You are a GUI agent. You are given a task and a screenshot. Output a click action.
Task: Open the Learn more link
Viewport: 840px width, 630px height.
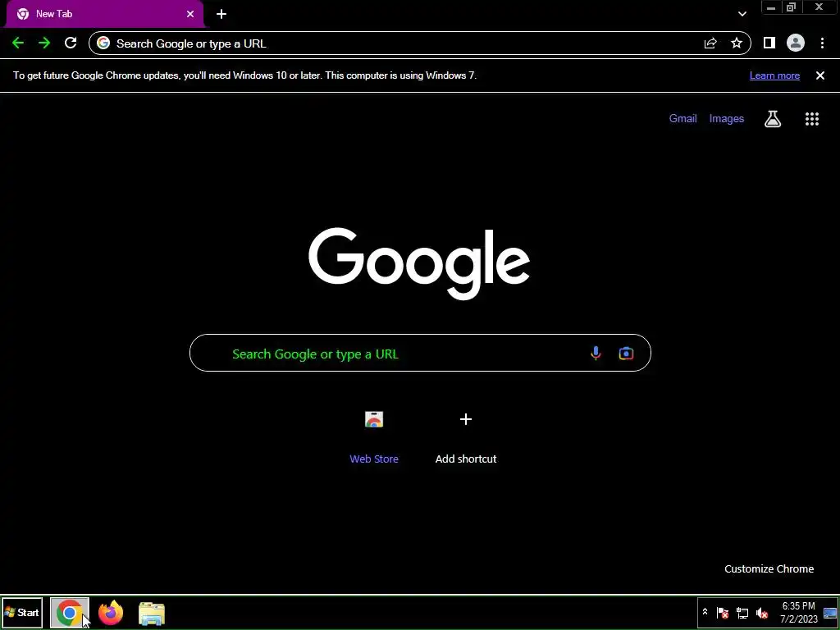[x=774, y=75]
